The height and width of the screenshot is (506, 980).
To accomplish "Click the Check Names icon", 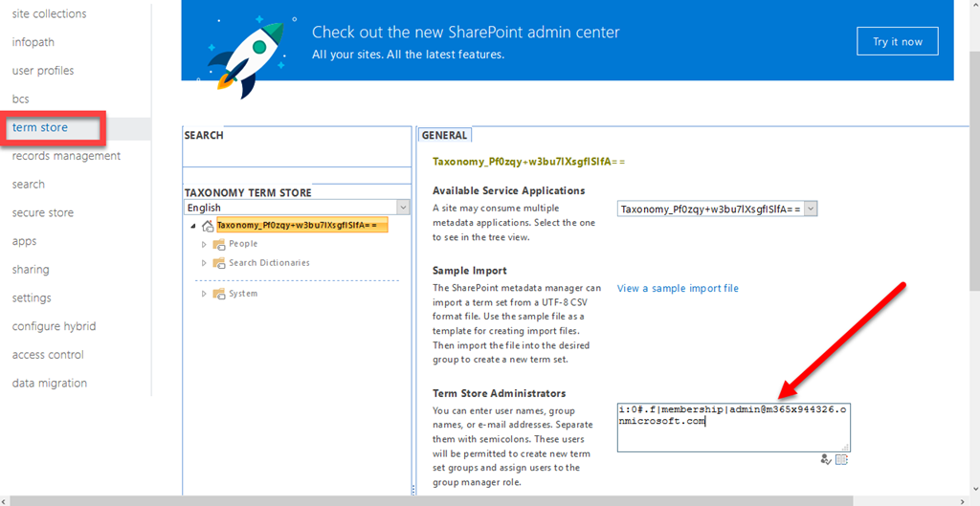I will tap(825, 460).
